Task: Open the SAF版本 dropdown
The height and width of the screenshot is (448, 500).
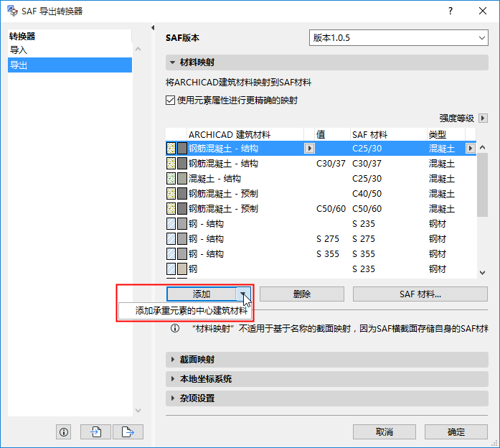Action: [399, 37]
